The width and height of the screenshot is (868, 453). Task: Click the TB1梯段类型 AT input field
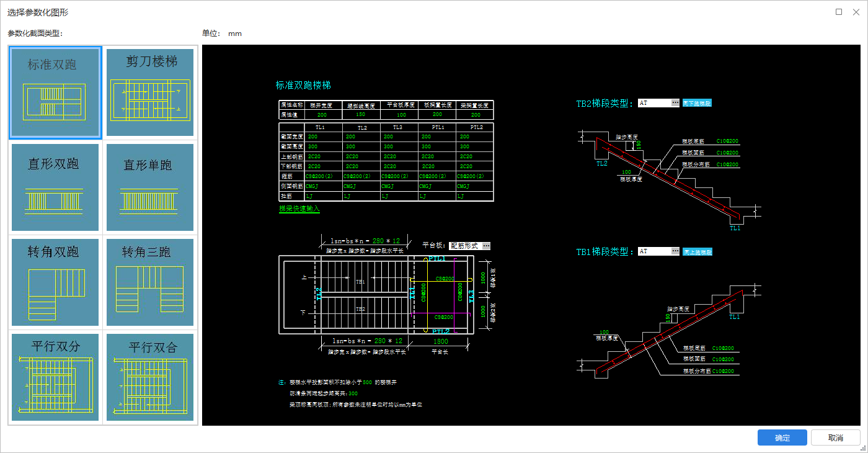click(654, 251)
